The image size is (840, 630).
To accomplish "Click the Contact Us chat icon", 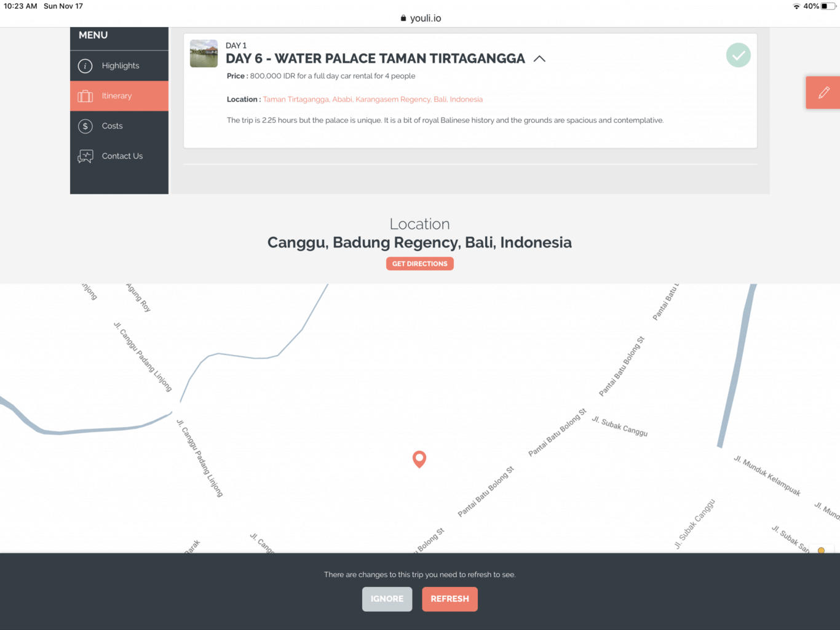I will (85, 156).
